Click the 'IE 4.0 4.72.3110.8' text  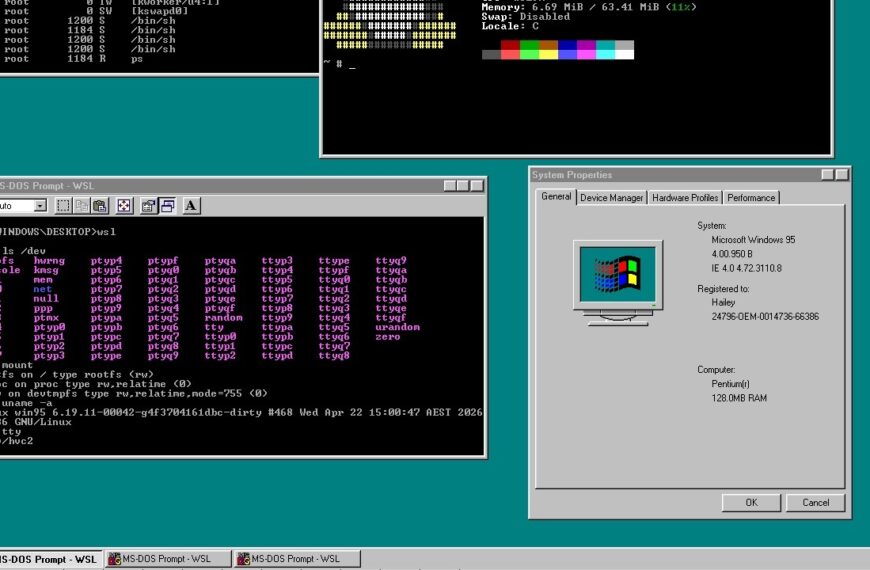pos(746,268)
